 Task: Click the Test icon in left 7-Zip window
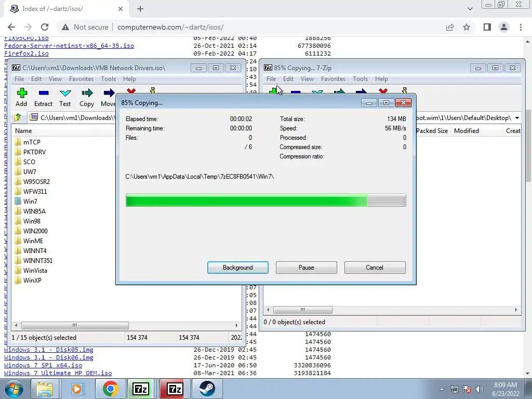65,93
